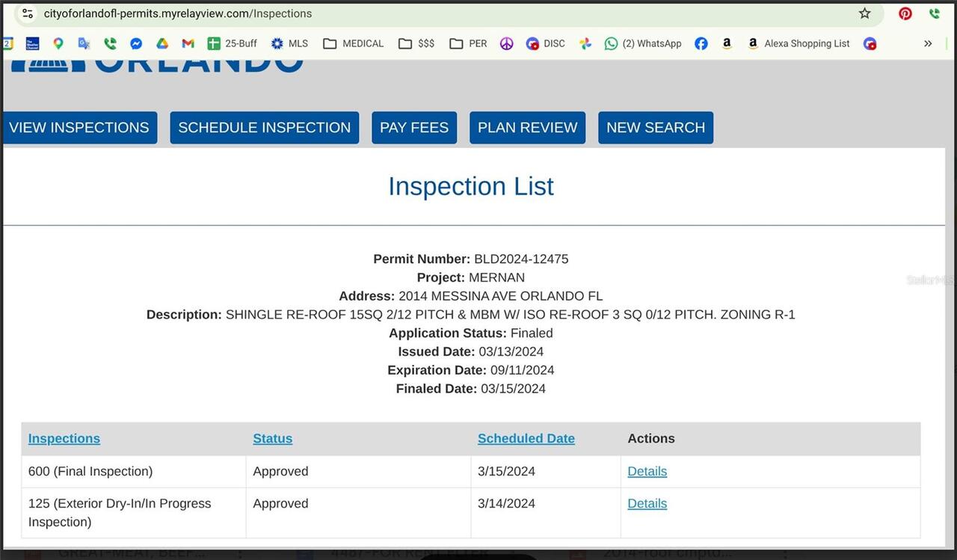Open the Google Photos bookmark
Screen dimensions: 957x560
(585, 43)
